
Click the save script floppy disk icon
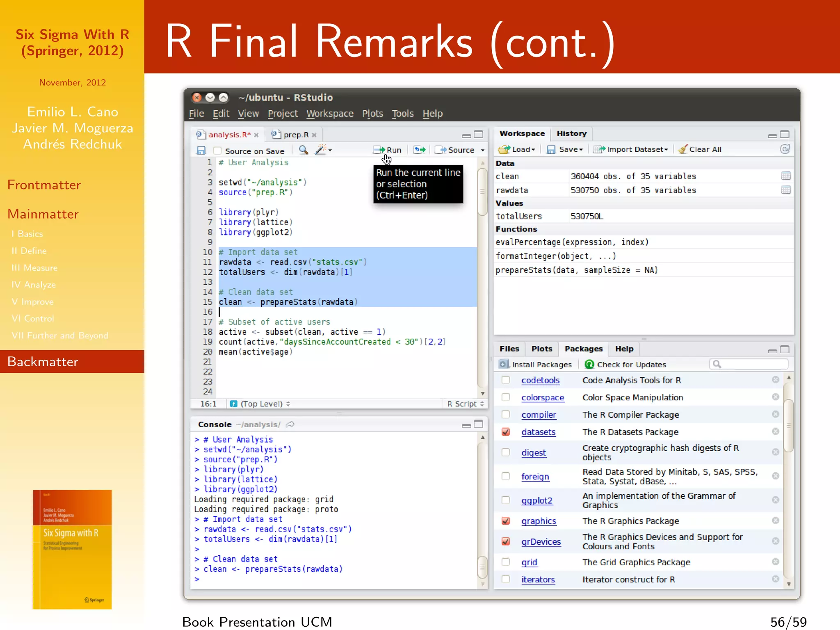(x=201, y=151)
